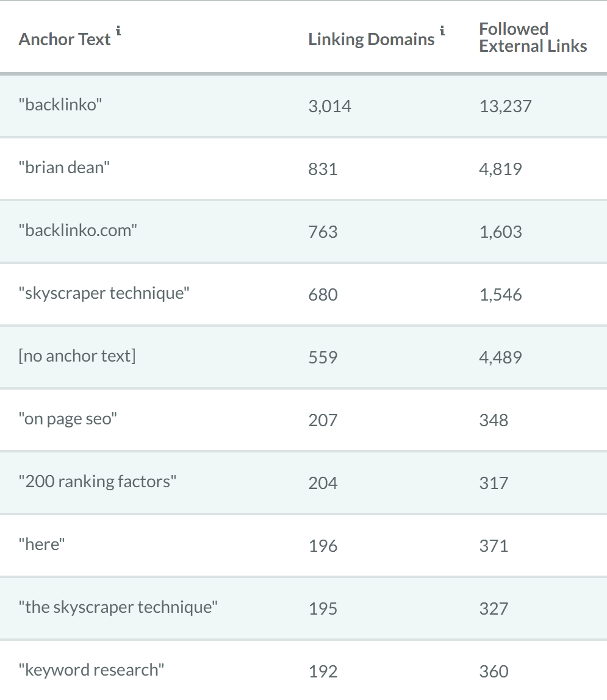
Task: Select the 831 linking domains count
Action: (323, 169)
